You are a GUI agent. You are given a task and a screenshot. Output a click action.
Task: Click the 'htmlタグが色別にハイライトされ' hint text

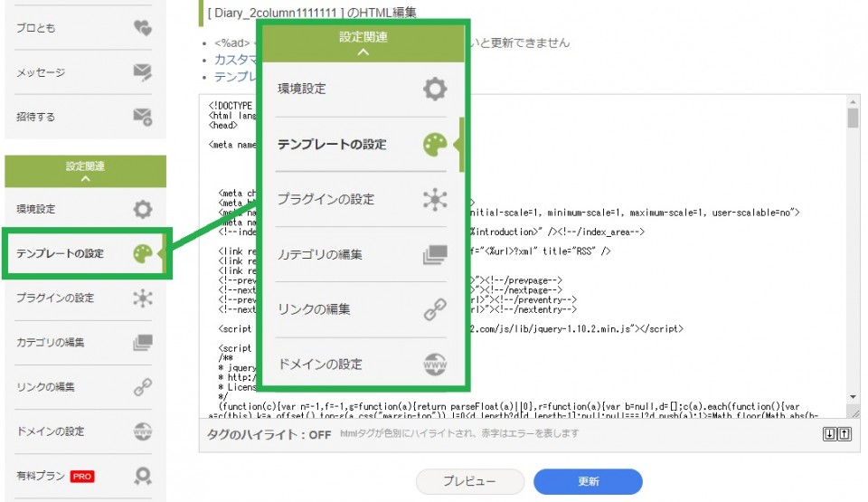pyautogui.click(x=459, y=433)
